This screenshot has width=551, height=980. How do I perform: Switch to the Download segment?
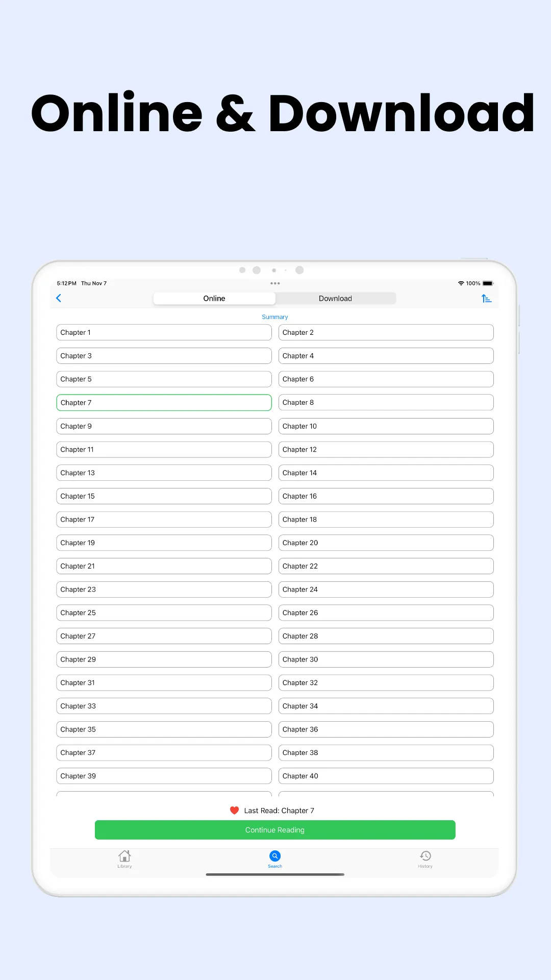[x=335, y=299]
